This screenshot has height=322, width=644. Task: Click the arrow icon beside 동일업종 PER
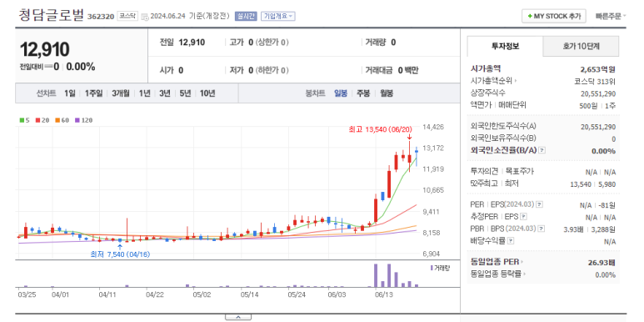[x=522, y=262]
